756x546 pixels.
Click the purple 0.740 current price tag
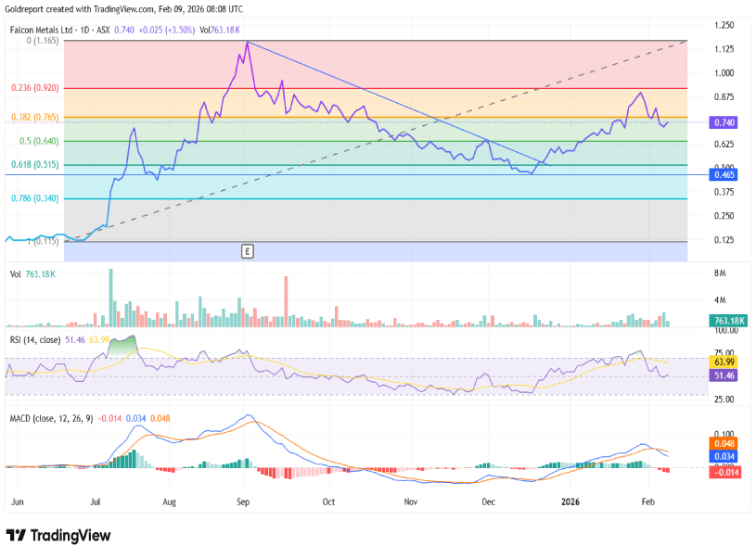(x=724, y=122)
